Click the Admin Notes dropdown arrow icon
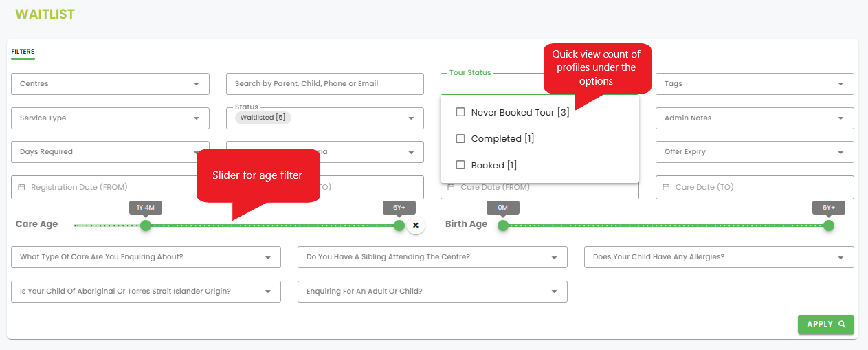Image resolution: width=868 pixels, height=350 pixels. point(841,118)
